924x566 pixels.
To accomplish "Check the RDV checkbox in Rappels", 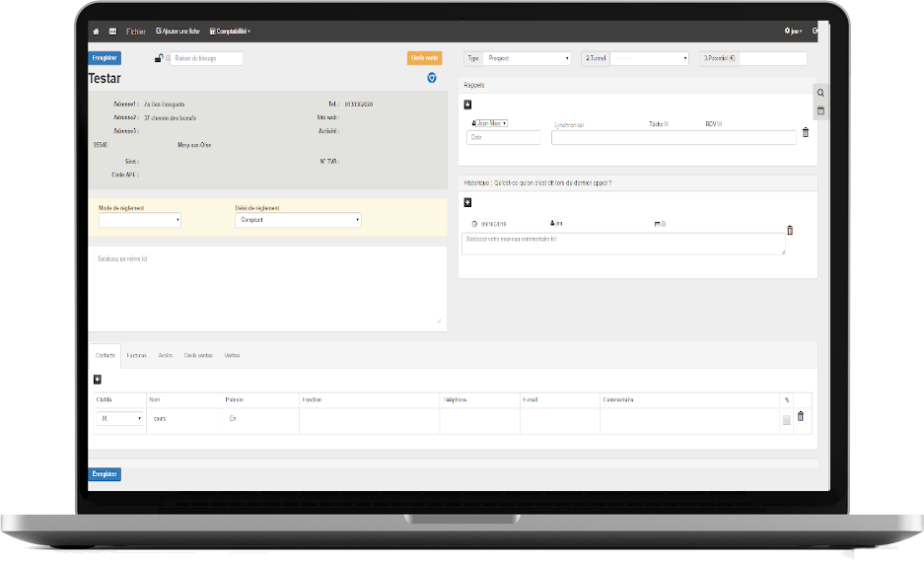I will point(719,124).
